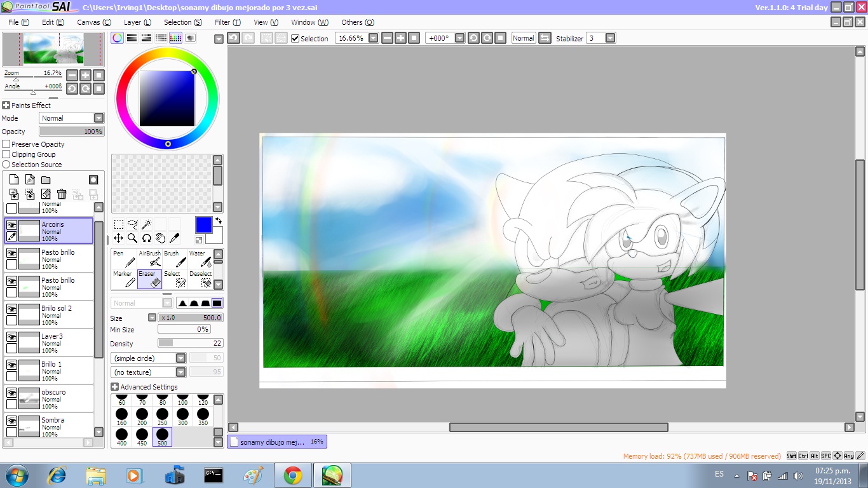
Task: Uncheck the Selection checkbox in toolbar
Action: pyautogui.click(x=295, y=38)
